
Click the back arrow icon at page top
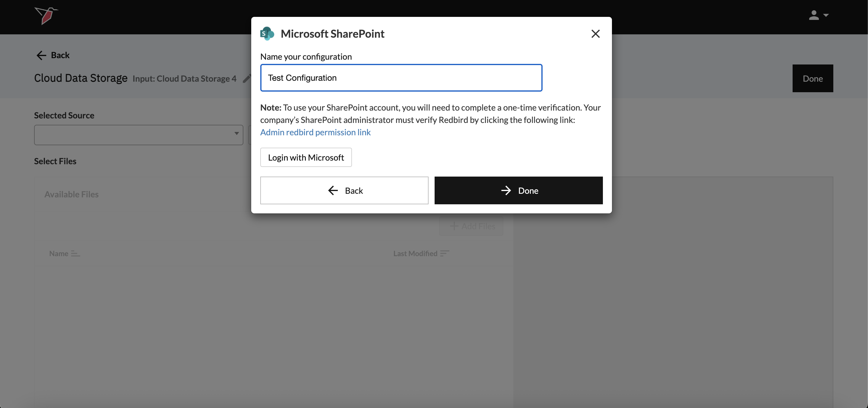click(x=41, y=55)
